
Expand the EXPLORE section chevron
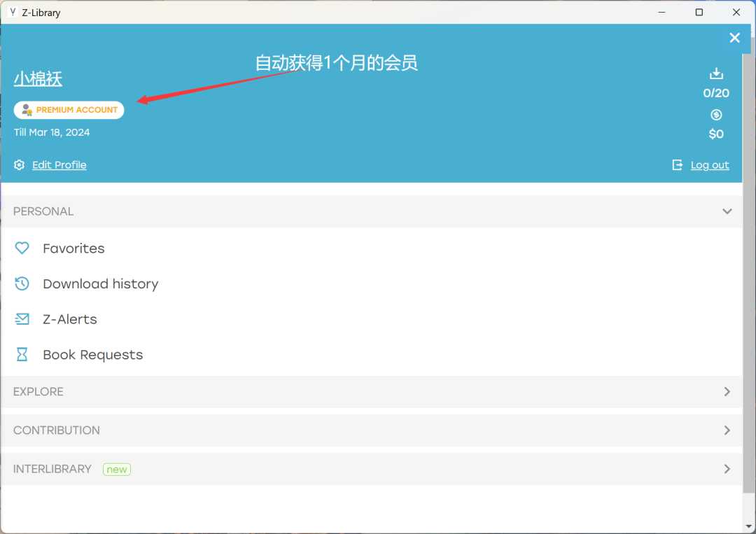pyautogui.click(x=727, y=391)
